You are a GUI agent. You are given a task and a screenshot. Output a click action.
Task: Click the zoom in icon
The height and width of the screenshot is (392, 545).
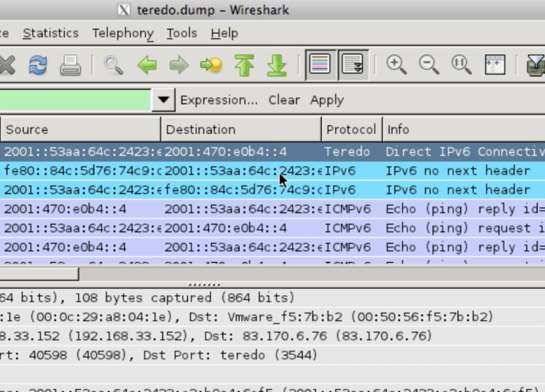point(396,65)
